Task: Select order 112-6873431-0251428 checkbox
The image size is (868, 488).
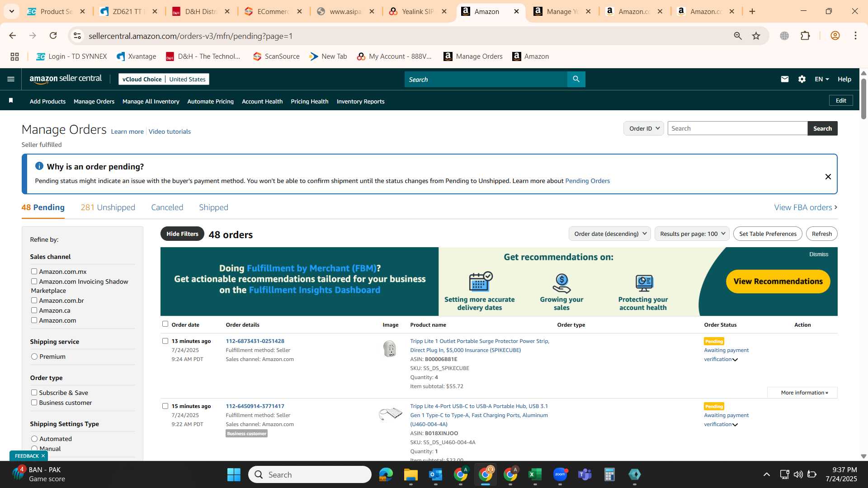Action: pyautogui.click(x=165, y=341)
